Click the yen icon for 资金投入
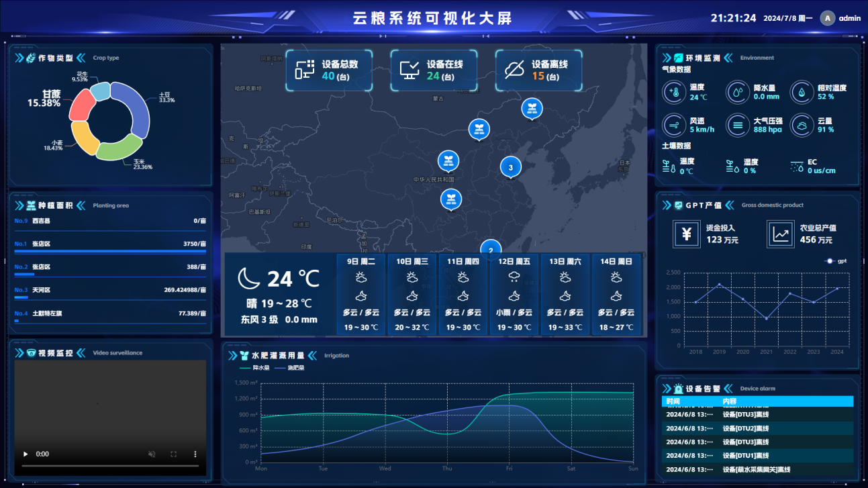868x488 pixels. tap(686, 234)
